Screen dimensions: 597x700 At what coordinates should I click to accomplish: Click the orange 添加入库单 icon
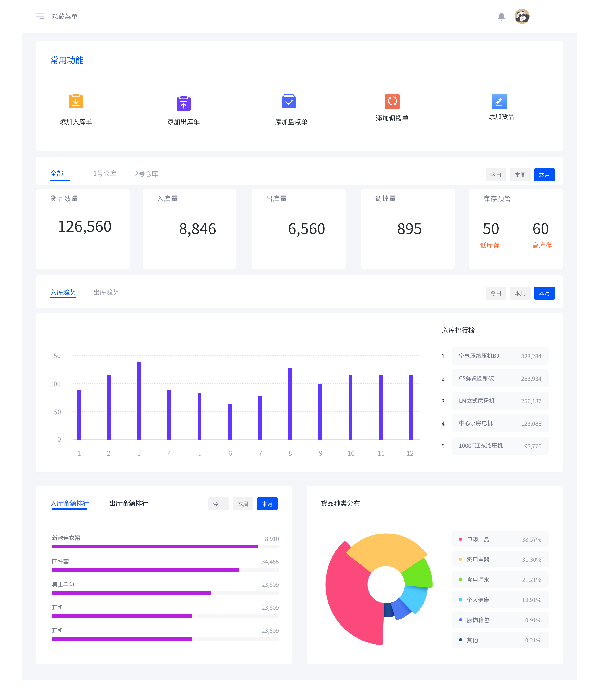pos(76,101)
